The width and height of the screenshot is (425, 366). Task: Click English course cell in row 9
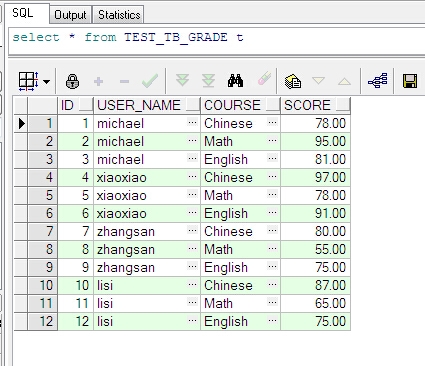[x=240, y=268]
